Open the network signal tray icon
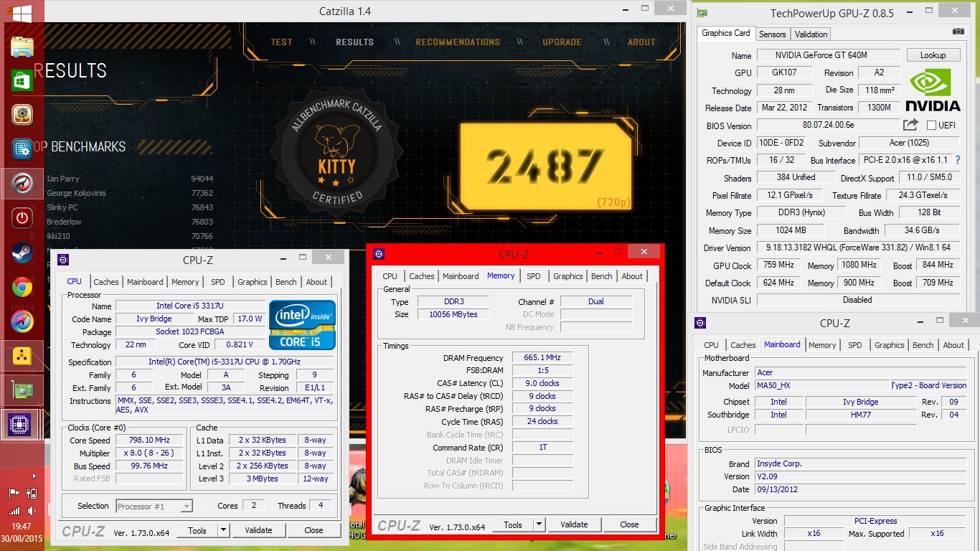The image size is (980, 551). pyautogui.click(x=14, y=511)
